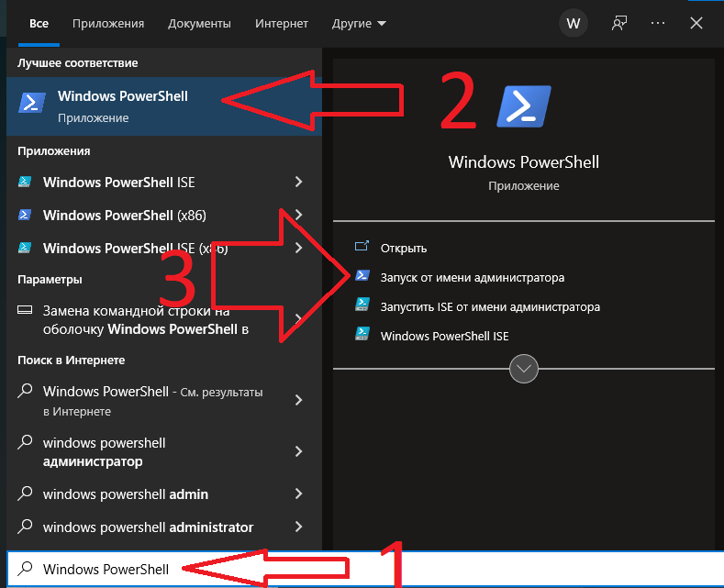
Task: Click the search input containing 'Windows PowerShell'
Action: (x=365, y=569)
